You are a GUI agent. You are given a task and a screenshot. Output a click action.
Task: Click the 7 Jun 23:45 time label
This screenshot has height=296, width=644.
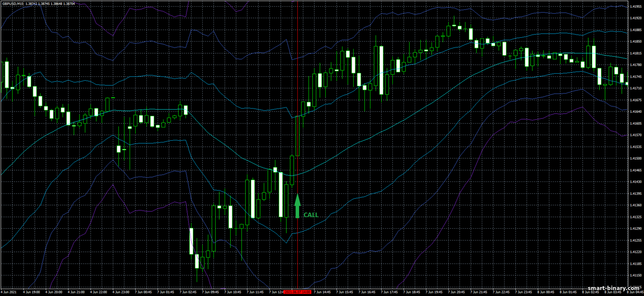(523, 292)
